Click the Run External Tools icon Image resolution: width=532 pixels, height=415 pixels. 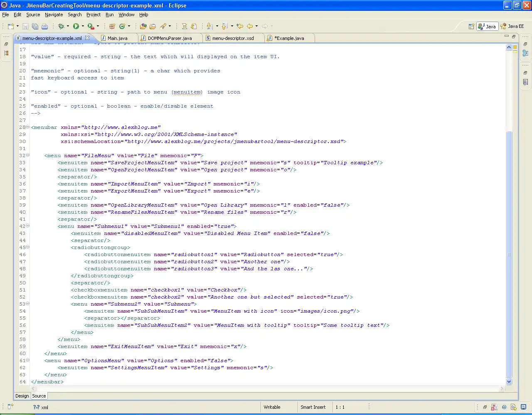(x=91, y=26)
